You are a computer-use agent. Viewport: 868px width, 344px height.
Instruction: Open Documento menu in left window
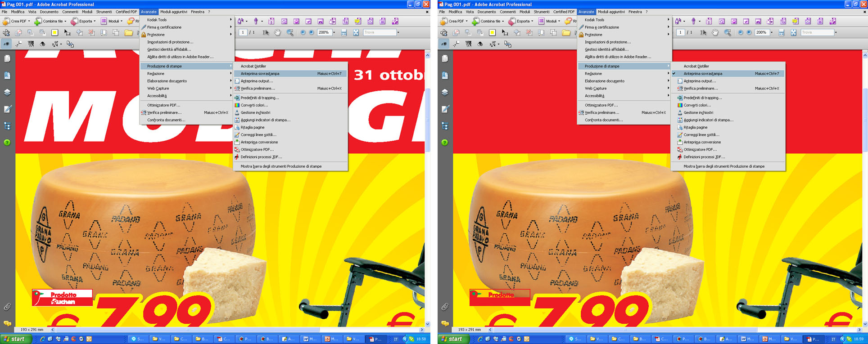click(49, 12)
